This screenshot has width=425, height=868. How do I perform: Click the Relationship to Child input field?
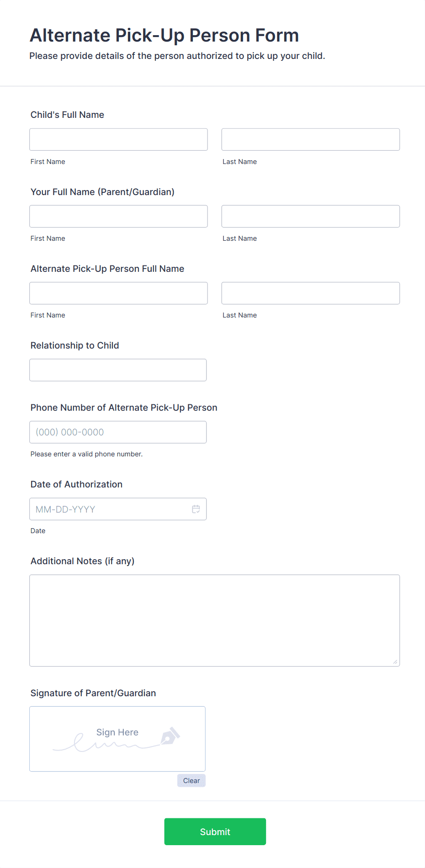pyautogui.click(x=118, y=370)
